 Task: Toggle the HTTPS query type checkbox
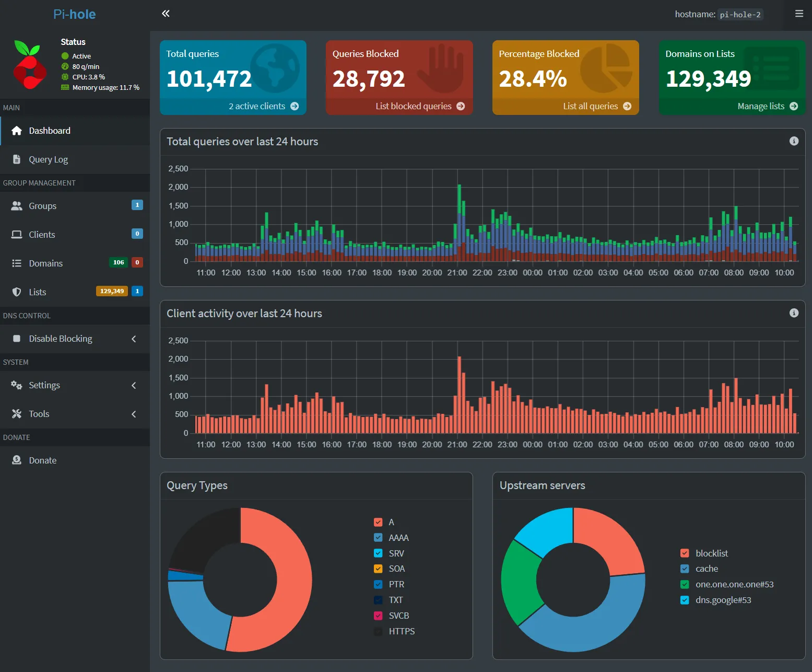[x=379, y=631]
